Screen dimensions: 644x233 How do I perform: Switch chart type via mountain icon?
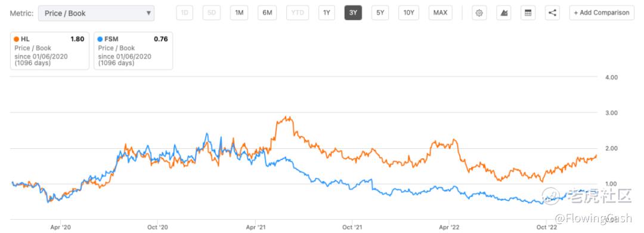tap(503, 13)
